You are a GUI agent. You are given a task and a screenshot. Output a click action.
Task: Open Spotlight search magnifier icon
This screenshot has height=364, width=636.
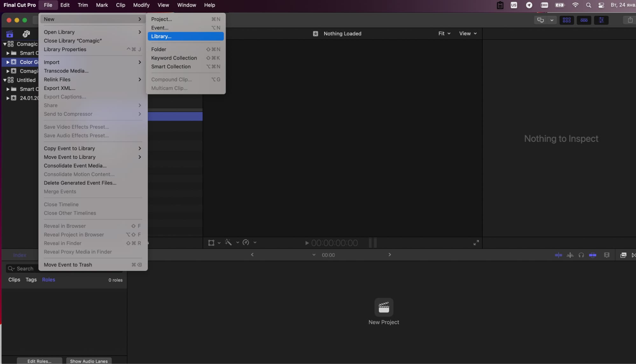click(588, 5)
